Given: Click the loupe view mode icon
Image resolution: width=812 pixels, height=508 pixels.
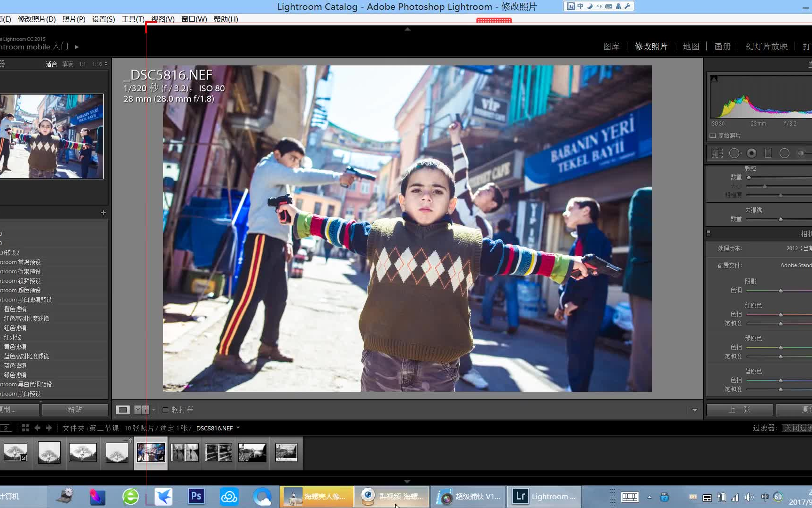Looking at the screenshot, I should (123, 410).
